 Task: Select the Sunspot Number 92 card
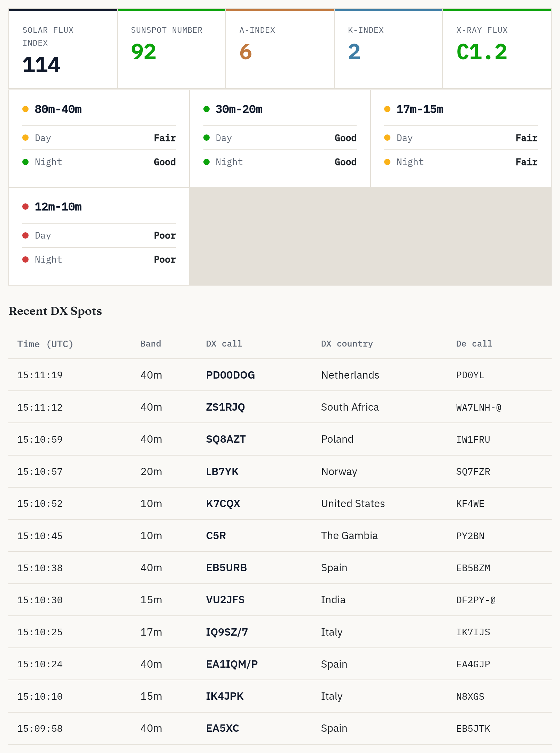tap(172, 49)
